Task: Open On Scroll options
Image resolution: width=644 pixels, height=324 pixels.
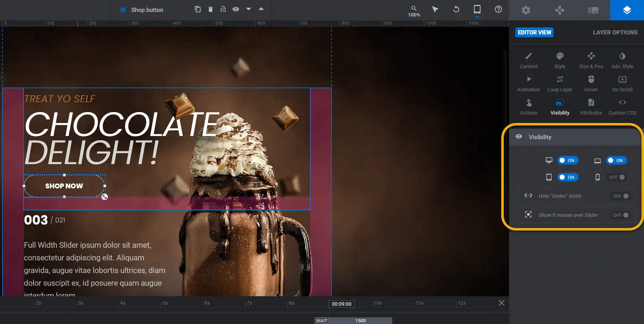Action: tap(622, 84)
